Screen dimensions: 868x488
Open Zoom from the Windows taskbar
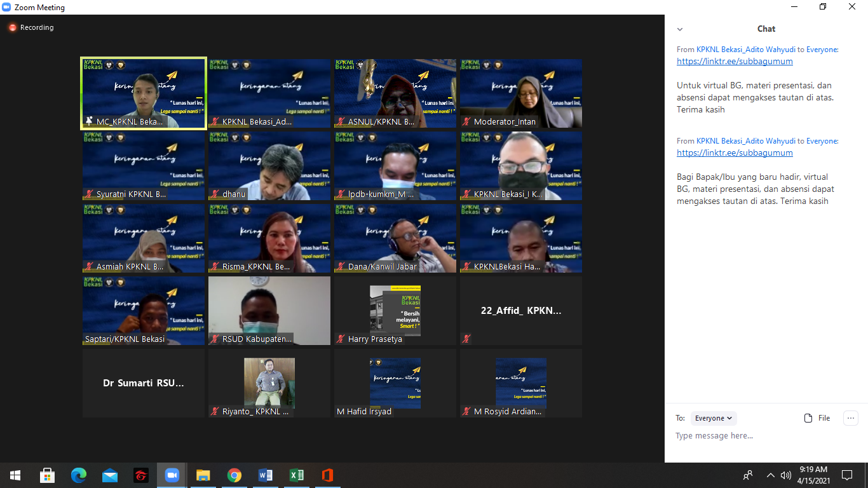click(x=172, y=475)
